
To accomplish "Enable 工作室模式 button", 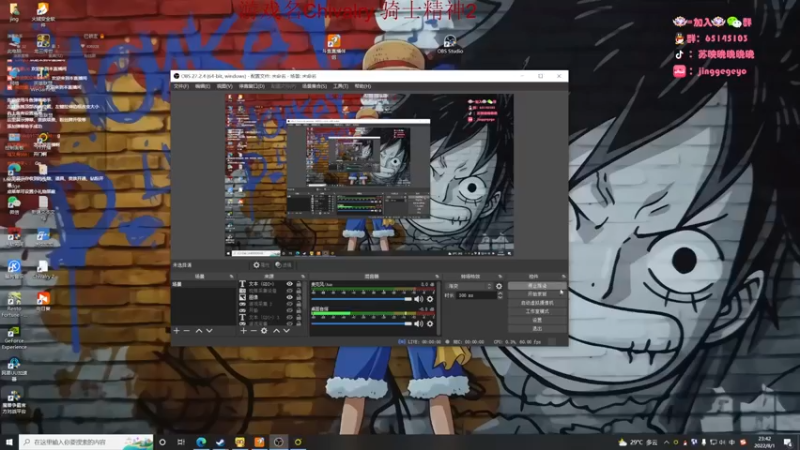I will pos(537,311).
